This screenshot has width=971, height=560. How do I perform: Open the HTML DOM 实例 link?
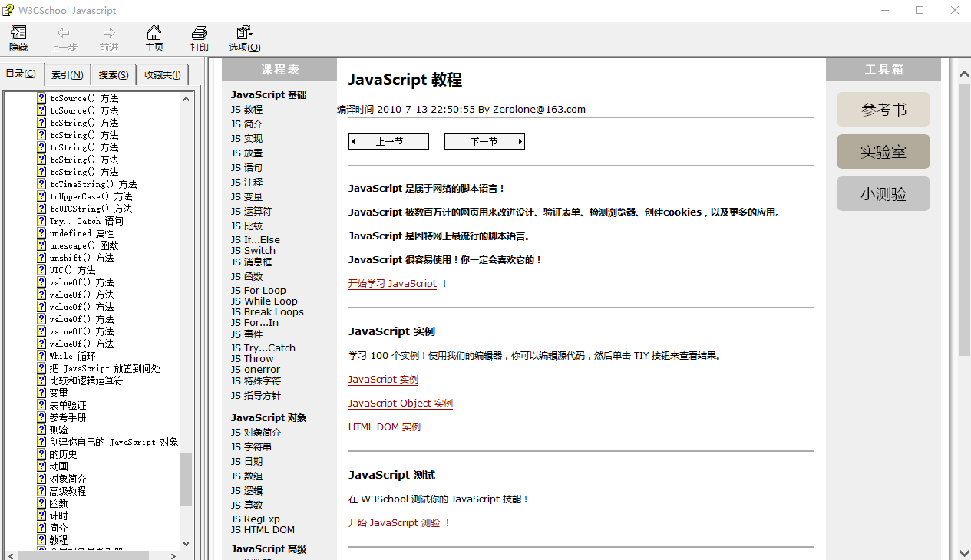384,427
